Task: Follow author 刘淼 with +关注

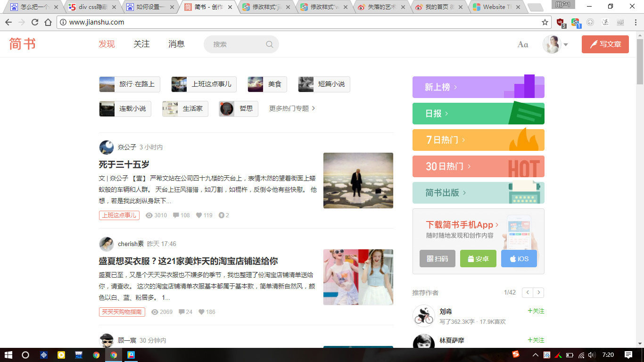Action: [x=536, y=311]
